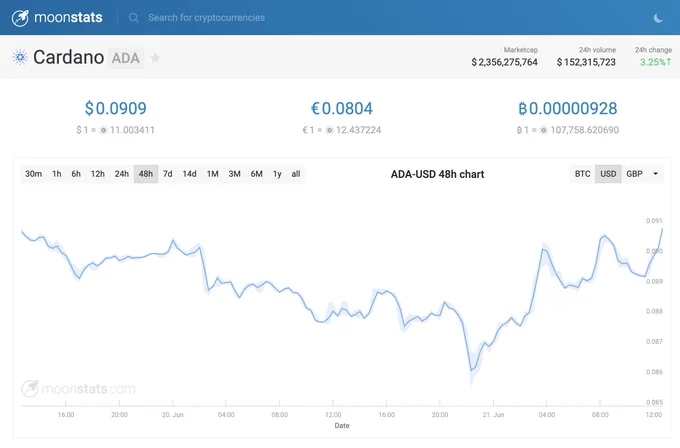Click into the Search for cryptocurrencies field
Viewport: 680px width, 448px height.
[206, 18]
